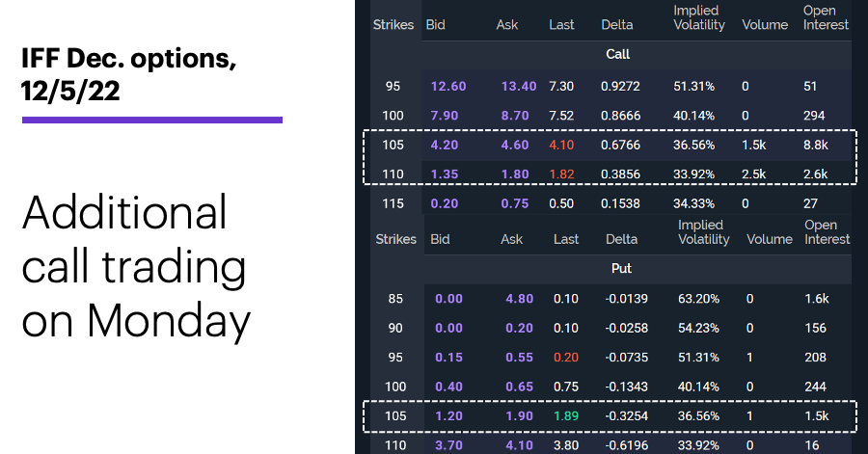Click the call table Delta column header

616,25
